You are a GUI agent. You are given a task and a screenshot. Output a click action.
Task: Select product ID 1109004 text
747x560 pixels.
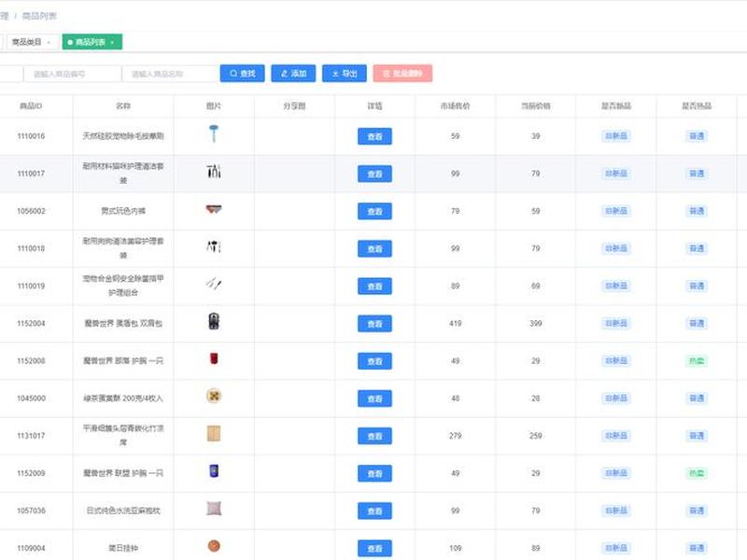tap(31, 548)
